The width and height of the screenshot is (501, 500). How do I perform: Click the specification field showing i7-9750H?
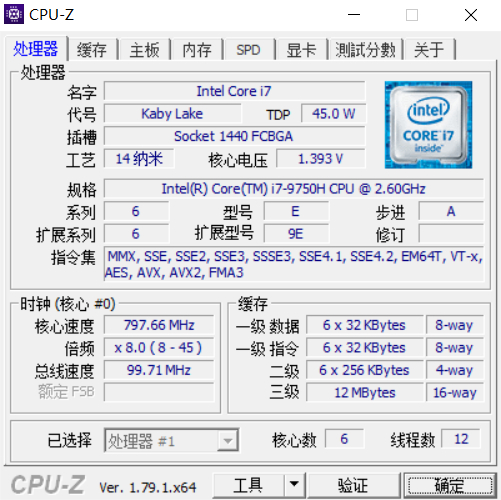294,189
